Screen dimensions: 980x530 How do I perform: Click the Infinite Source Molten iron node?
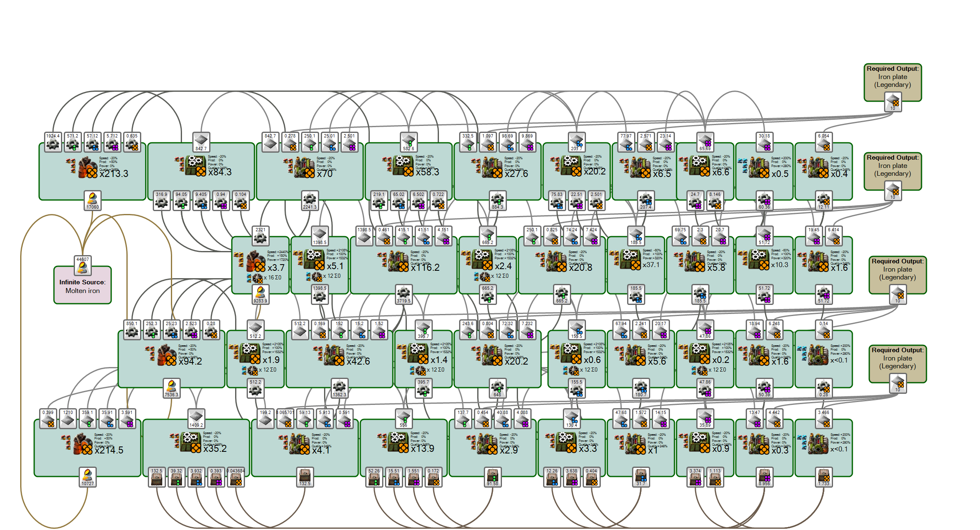pyautogui.click(x=82, y=285)
